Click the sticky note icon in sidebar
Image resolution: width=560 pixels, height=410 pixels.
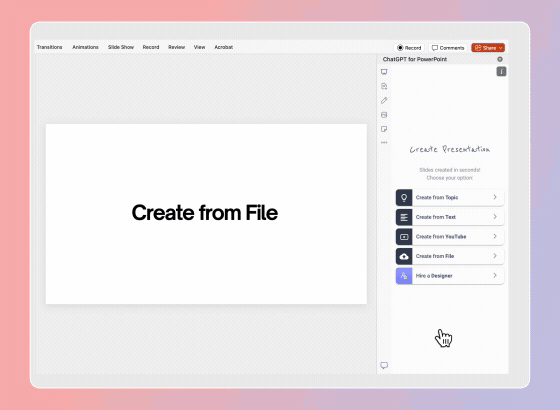384,129
